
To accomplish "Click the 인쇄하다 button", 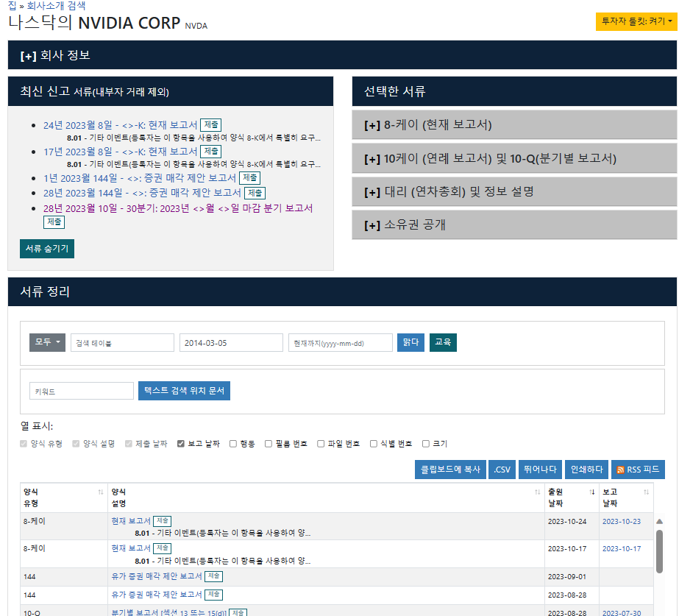I will 587,470.
